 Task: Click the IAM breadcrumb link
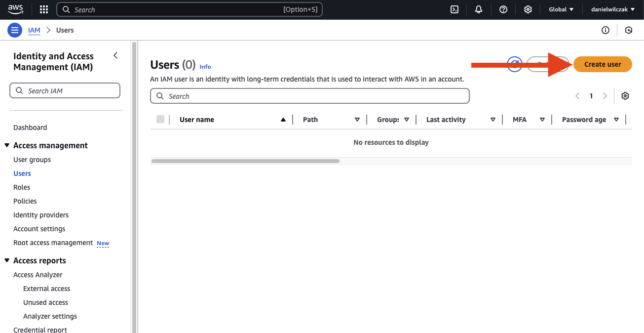[x=34, y=30]
